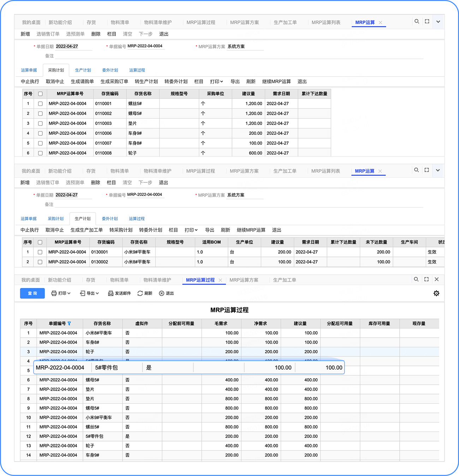Expand the 打印 dropdown in 采购计划 toolbar
The height and width of the screenshot is (476, 459).
216,82
